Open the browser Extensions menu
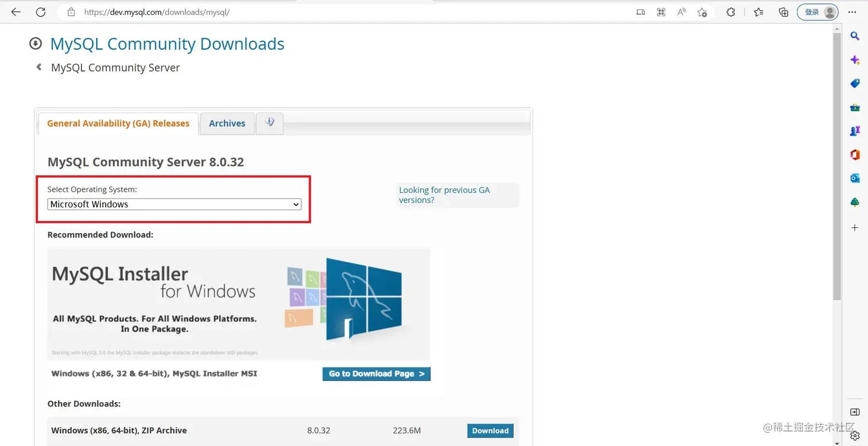868x446 pixels. pos(731,12)
